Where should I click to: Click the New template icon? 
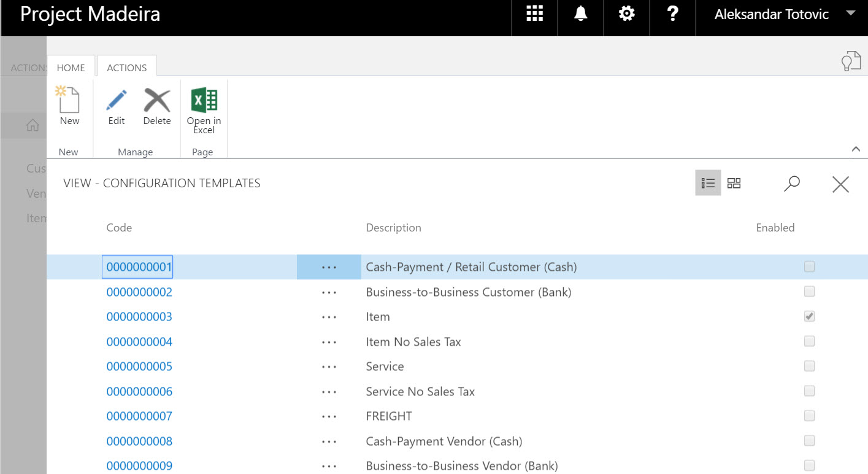(x=69, y=101)
